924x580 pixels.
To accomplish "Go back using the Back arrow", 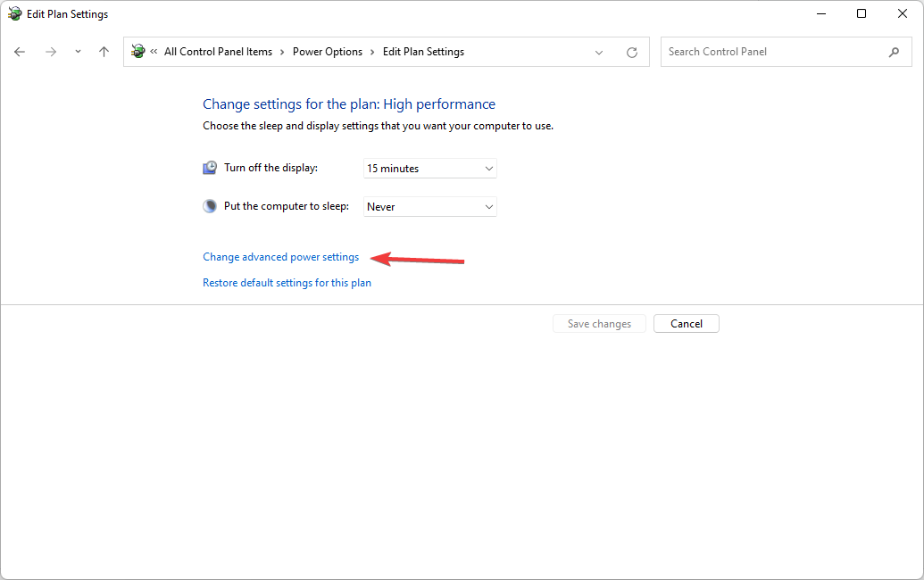I will [20, 52].
